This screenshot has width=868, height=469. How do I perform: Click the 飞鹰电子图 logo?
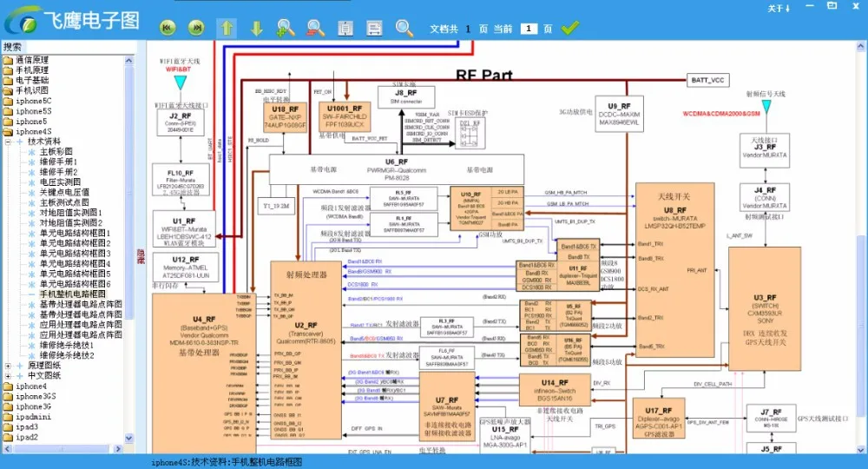pos(72,21)
